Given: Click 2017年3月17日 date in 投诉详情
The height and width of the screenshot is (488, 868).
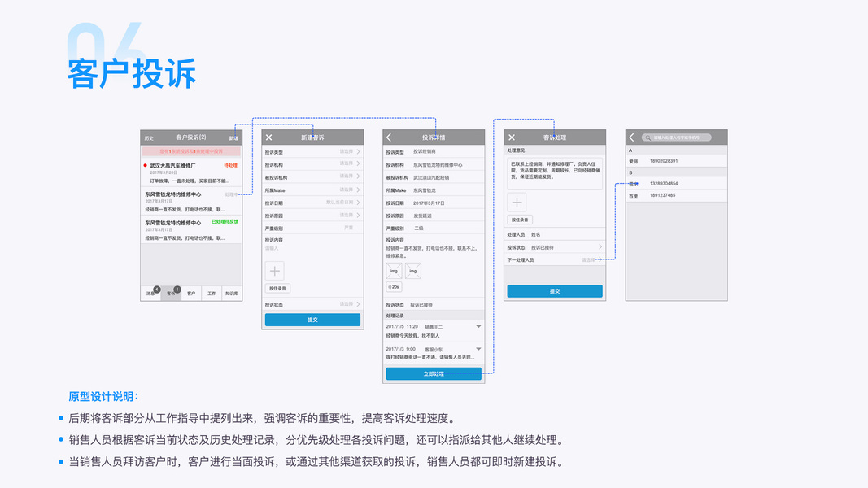Looking at the screenshot, I should click(x=429, y=203).
